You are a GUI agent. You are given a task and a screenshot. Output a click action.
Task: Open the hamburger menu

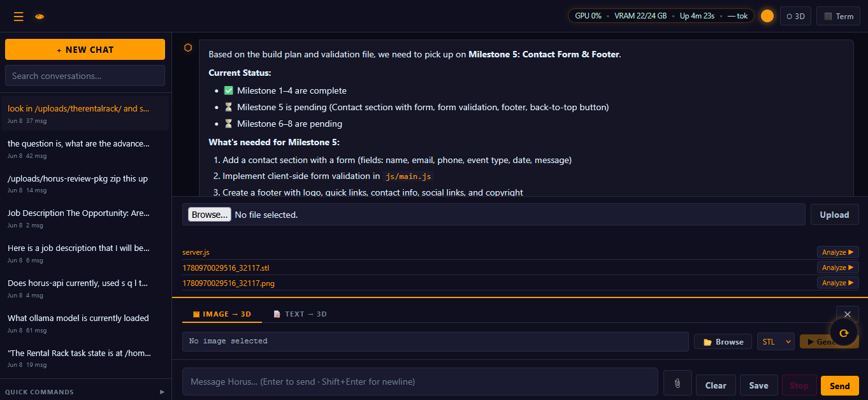click(18, 17)
